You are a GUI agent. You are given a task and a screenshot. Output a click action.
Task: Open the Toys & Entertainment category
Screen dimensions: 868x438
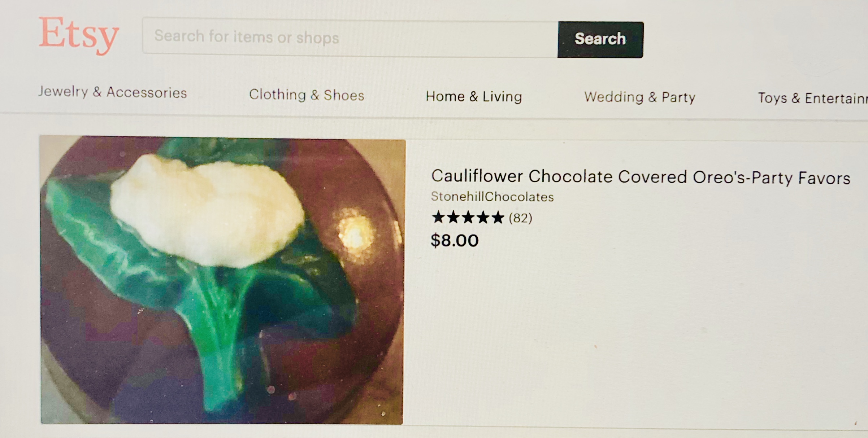pos(812,98)
